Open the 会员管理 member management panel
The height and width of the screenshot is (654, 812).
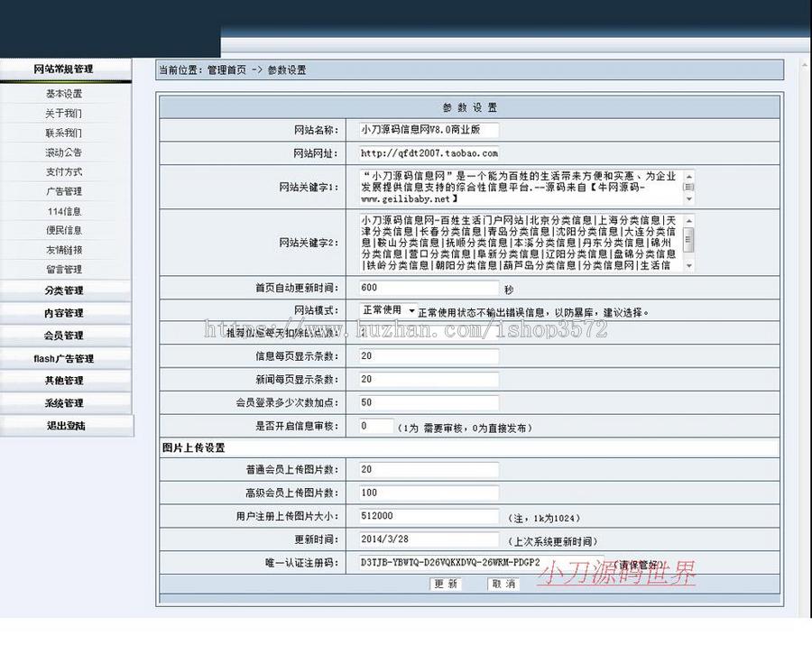click(63, 335)
